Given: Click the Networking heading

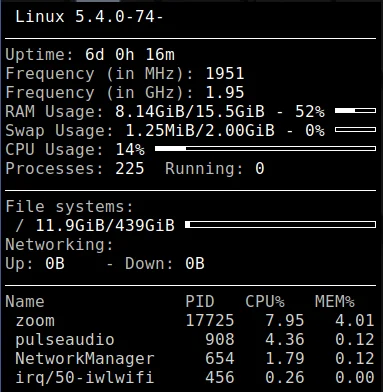Looking at the screenshot, I should 60,245.
